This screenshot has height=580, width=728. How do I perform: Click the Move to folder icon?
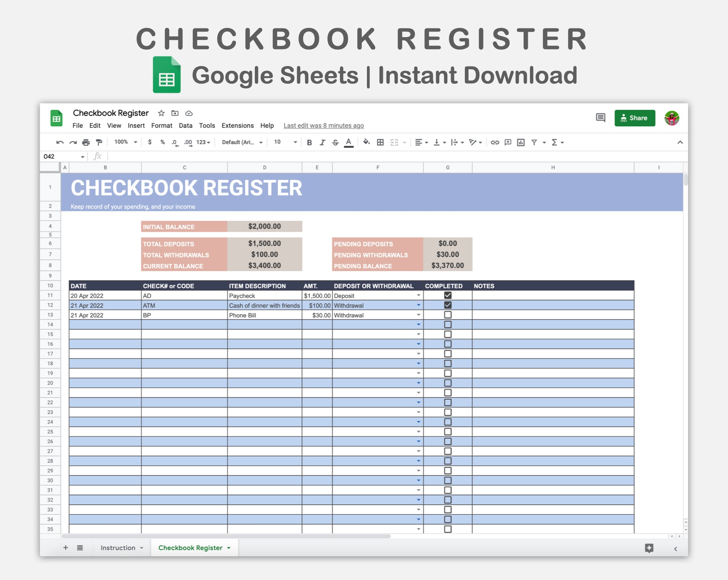[x=175, y=113]
